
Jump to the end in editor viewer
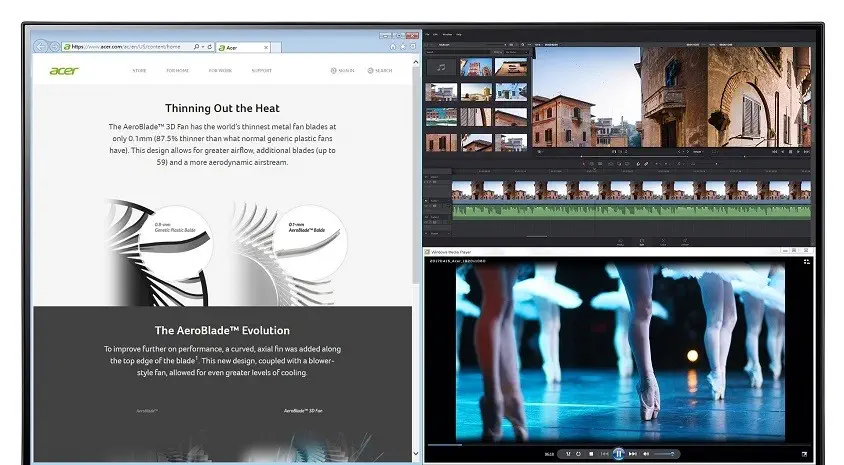[806, 152]
